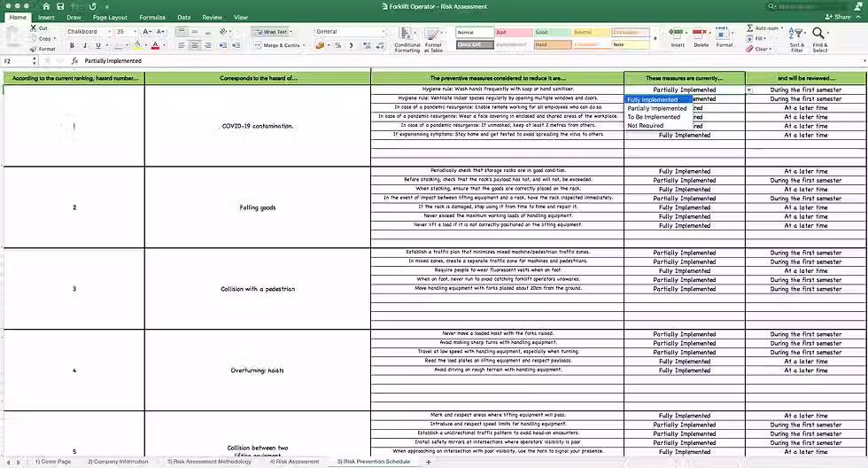Click the F2 Name Box field

point(18,61)
